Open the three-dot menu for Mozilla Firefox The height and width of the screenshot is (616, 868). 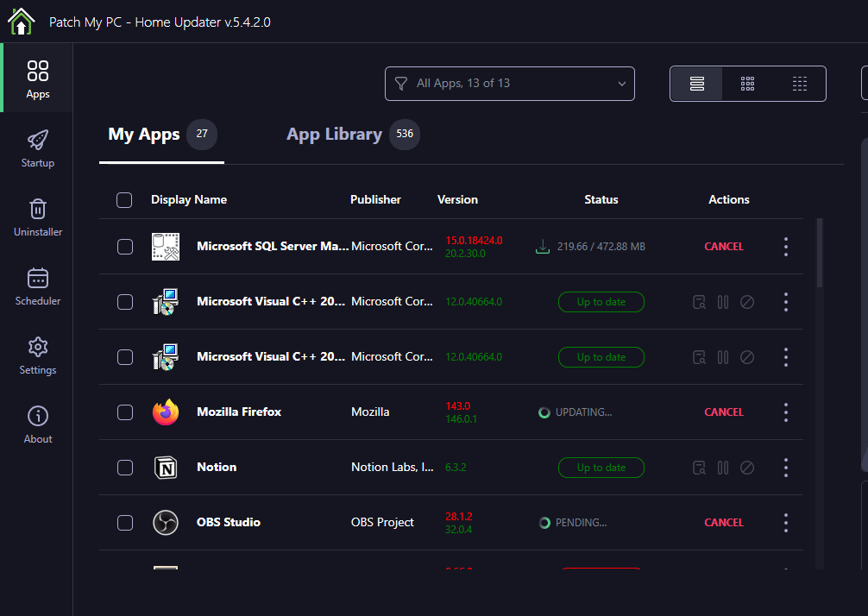(786, 412)
